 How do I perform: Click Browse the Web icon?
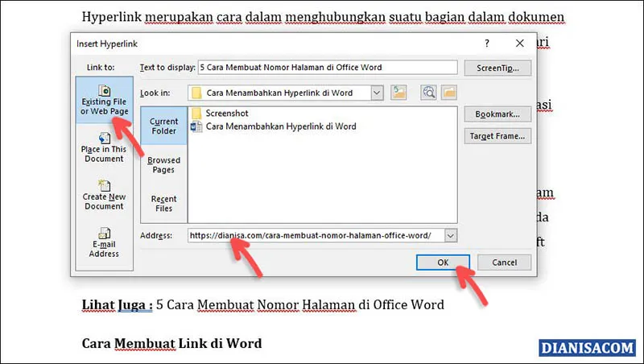[x=428, y=93]
